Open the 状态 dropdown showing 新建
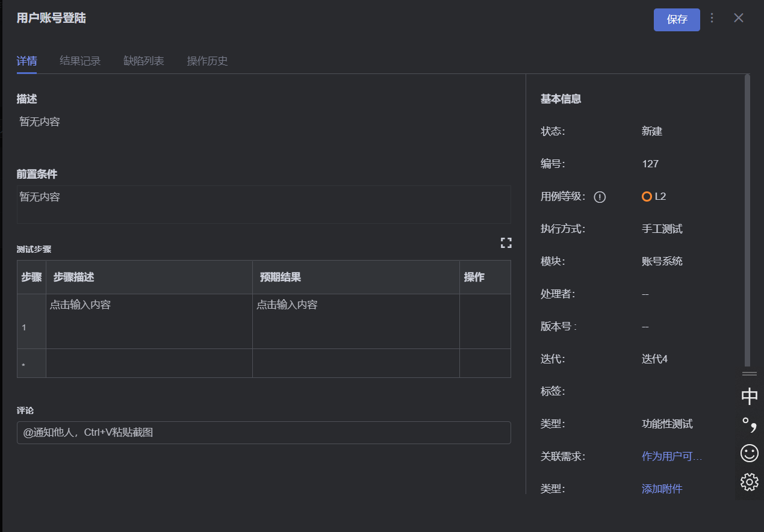The image size is (764, 532). coord(652,131)
